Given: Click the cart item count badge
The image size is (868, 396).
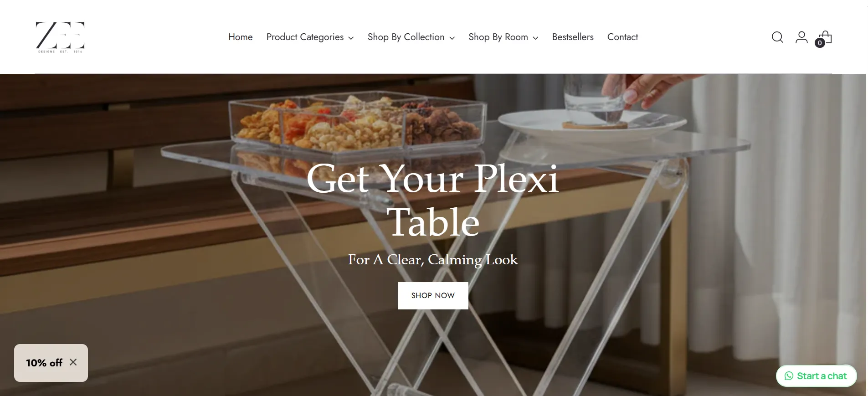Looking at the screenshot, I should coord(820,43).
